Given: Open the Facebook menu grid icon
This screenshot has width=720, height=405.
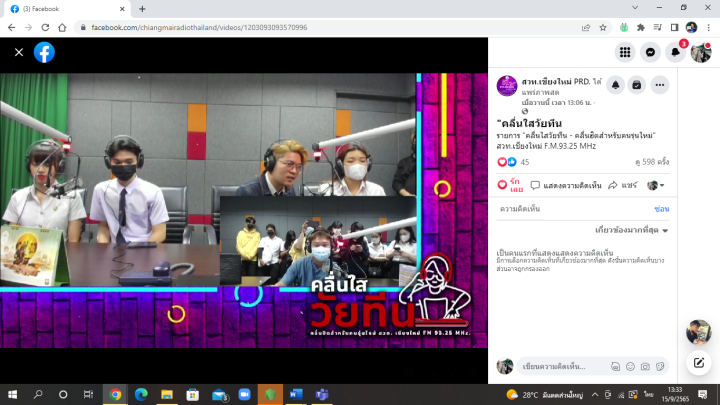Looking at the screenshot, I should pos(625,52).
